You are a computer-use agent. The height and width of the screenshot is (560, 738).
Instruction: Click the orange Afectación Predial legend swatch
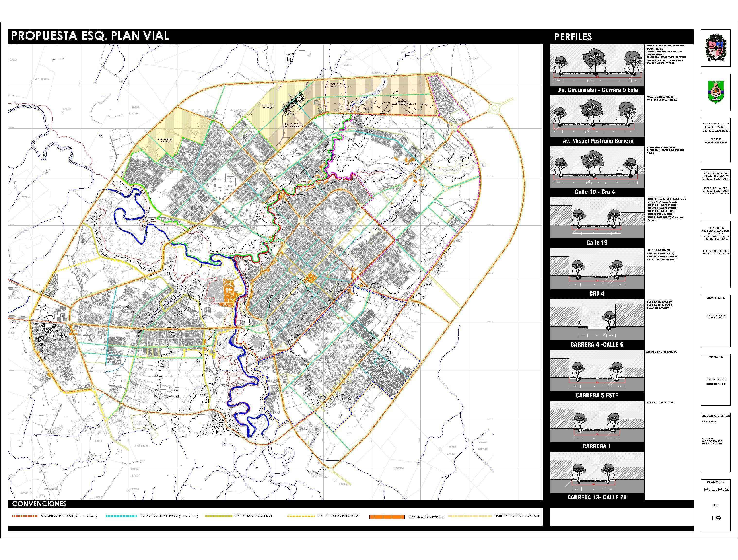[387, 517]
